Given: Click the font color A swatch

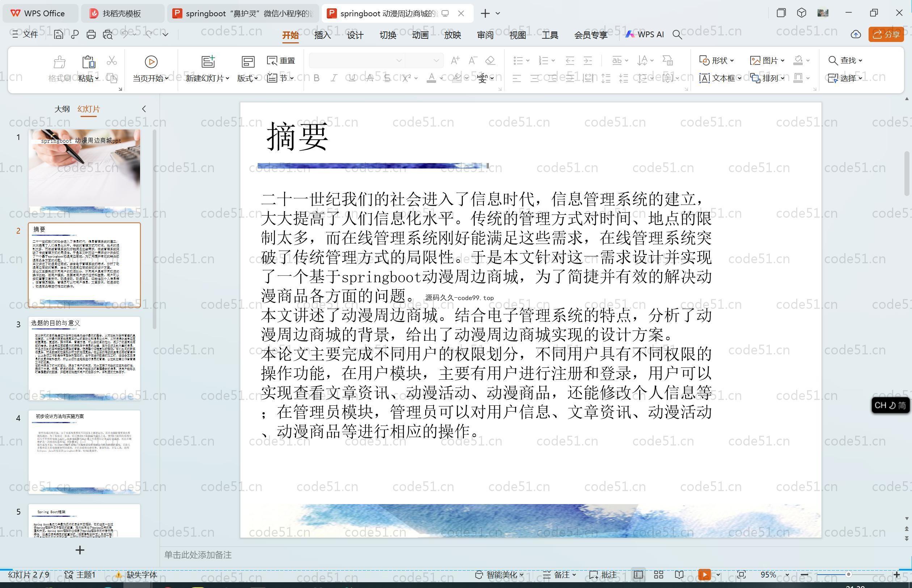Looking at the screenshot, I should pos(431,78).
